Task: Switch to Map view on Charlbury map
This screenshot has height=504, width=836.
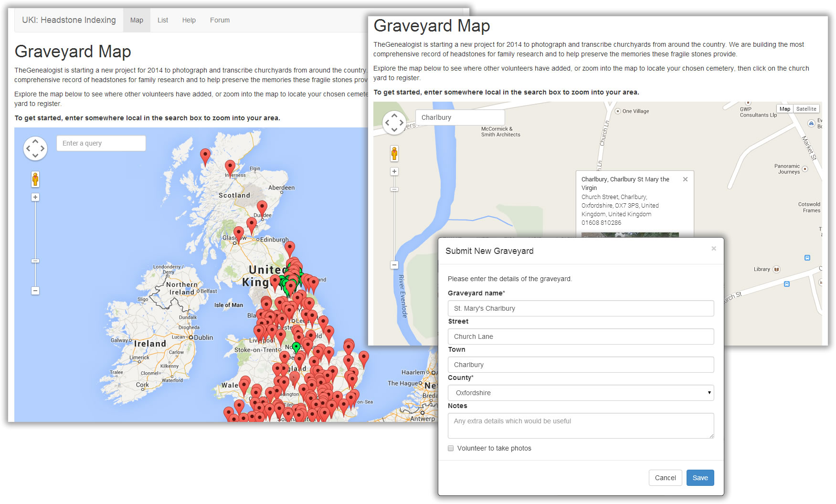Action: 784,109
